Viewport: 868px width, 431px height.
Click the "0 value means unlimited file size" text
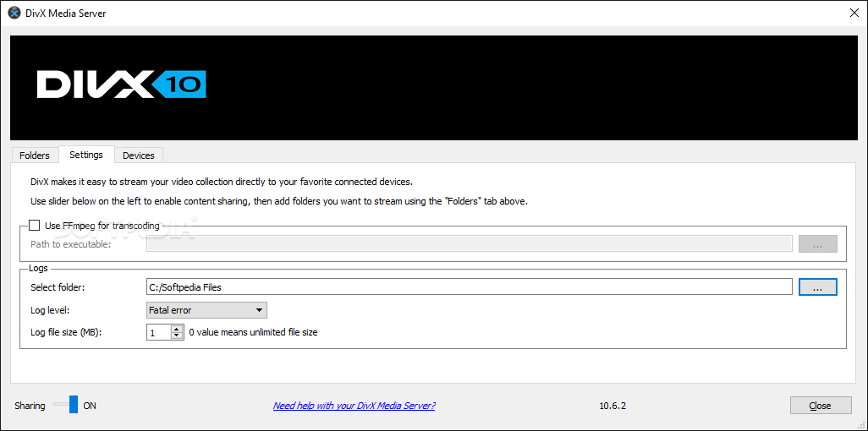coord(253,332)
